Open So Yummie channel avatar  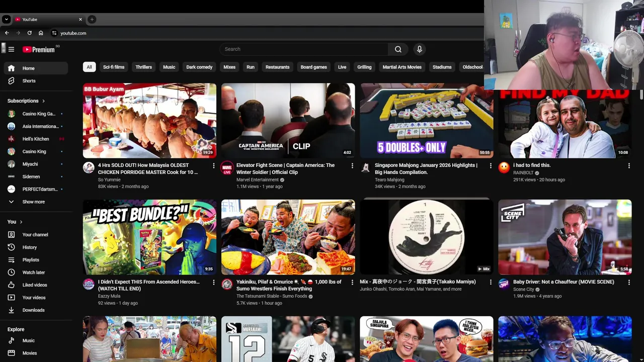pyautogui.click(x=89, y=168)
